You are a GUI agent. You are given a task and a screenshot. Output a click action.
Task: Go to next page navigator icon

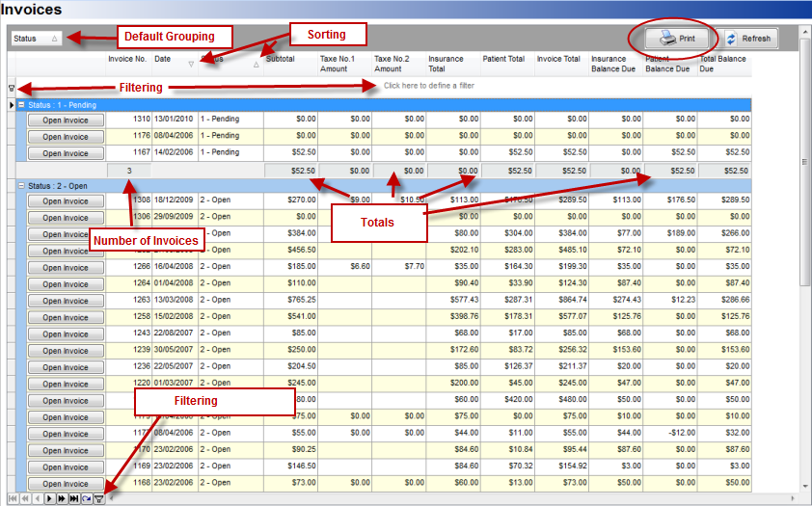coord(62,498)
